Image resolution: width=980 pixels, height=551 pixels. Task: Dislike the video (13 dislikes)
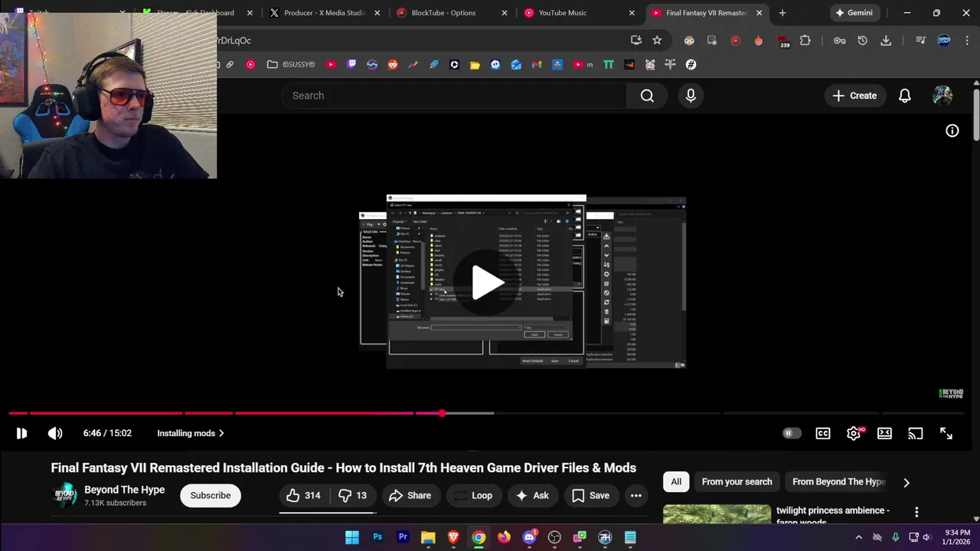[x=353, y=496]
